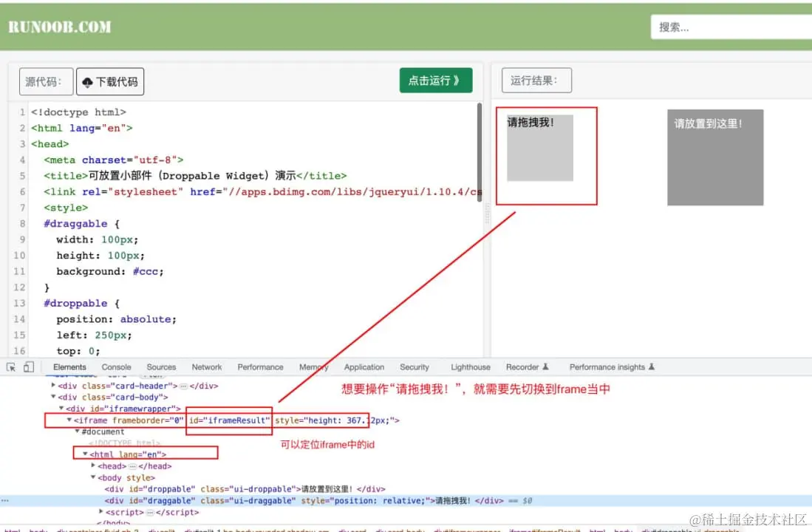
Task: Switch to the Console tab
Action: 116,366
